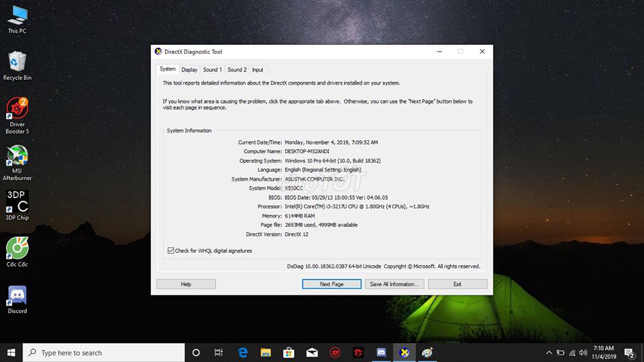Click the ASUSTeK COMPUTER INC. value

coord(315,179)
